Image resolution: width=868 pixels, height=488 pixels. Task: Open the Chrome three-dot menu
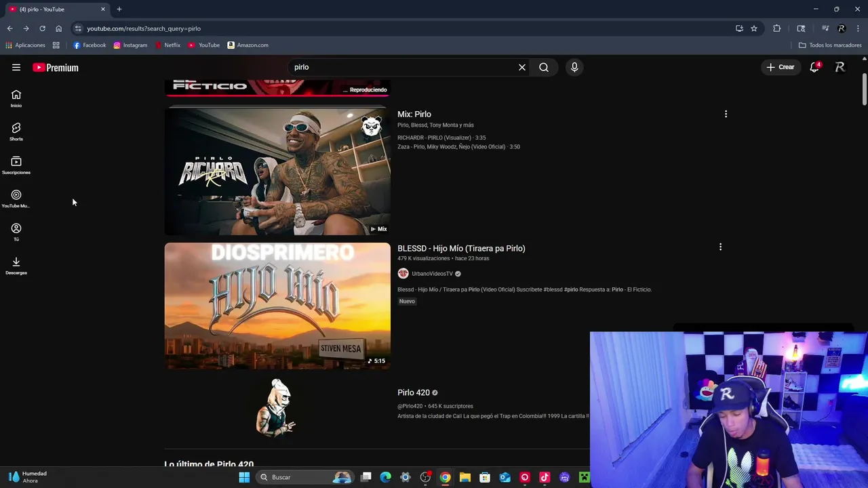(859, 28)
